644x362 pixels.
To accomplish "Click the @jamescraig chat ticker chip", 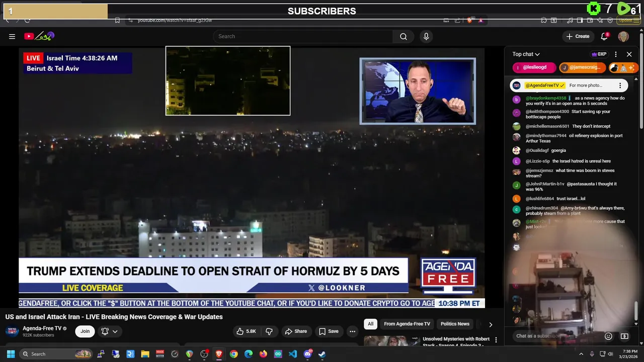I will (582, 67).
